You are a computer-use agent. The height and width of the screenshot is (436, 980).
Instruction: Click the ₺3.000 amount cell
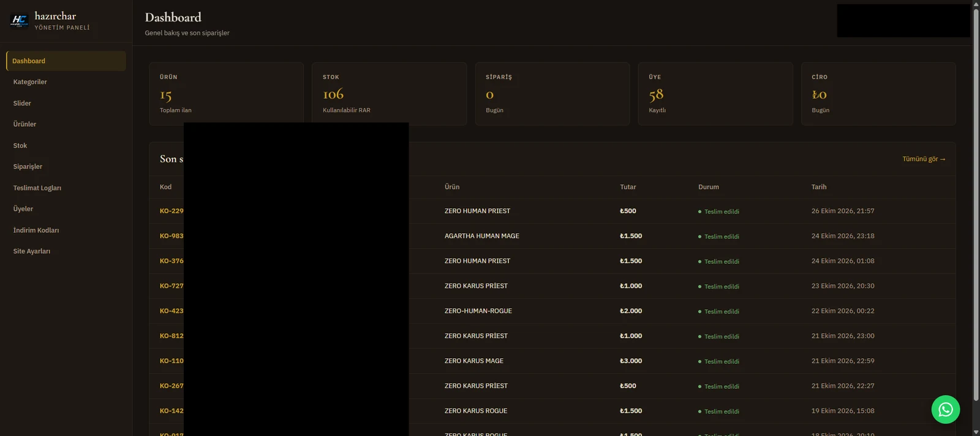coord(631,361)
